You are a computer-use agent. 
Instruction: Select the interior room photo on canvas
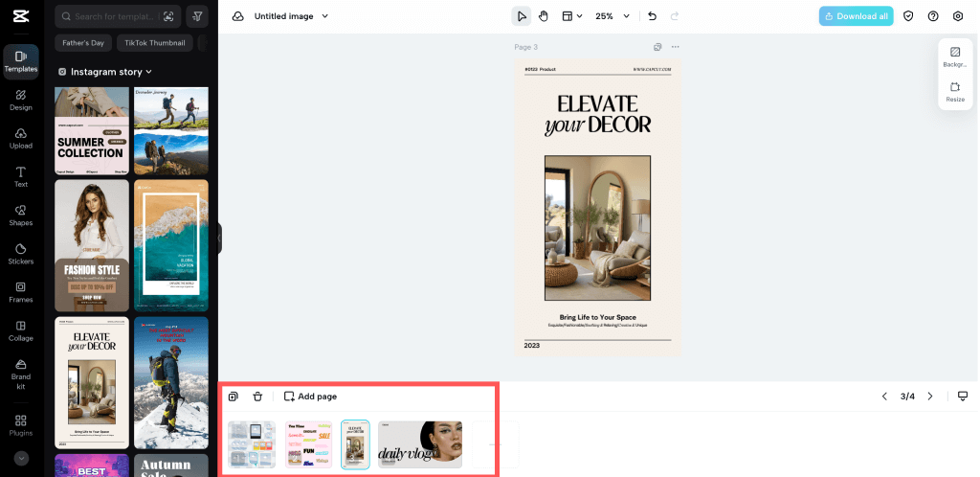coord(597,228)
